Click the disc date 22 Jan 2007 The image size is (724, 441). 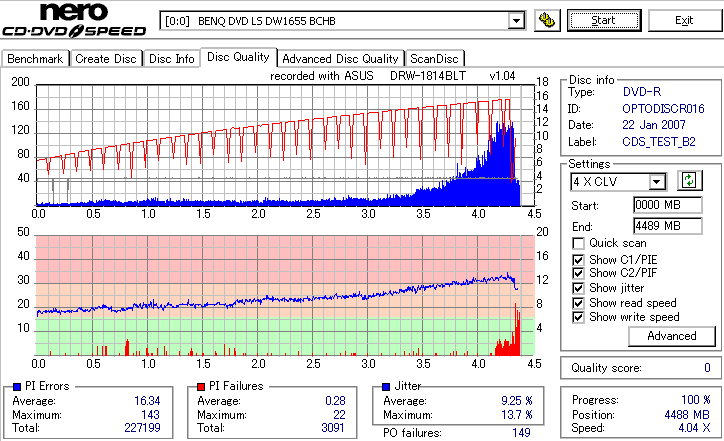[653, 125]
